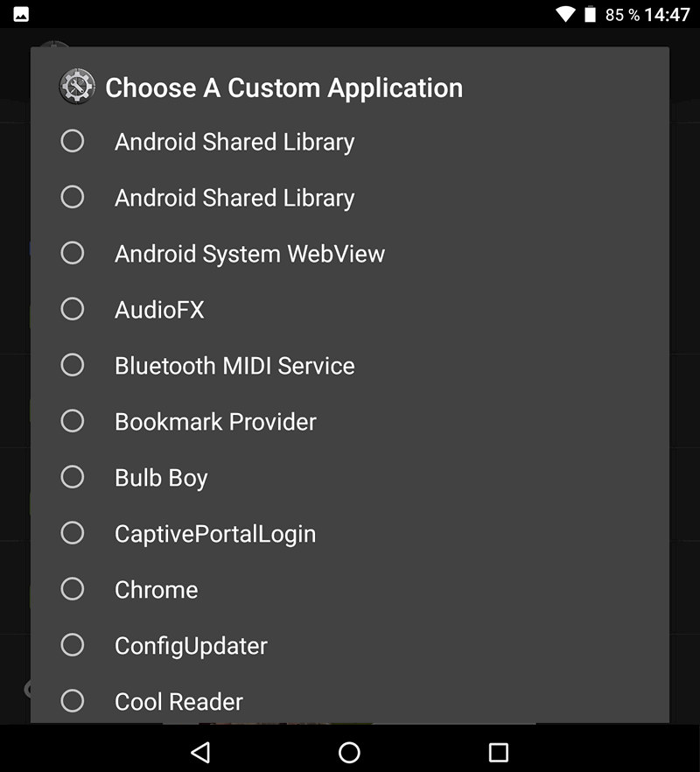Tap the battery icon in status bar
Image resolution: width=700 pixels, height=772 pixels.
(x=590, y=14)
